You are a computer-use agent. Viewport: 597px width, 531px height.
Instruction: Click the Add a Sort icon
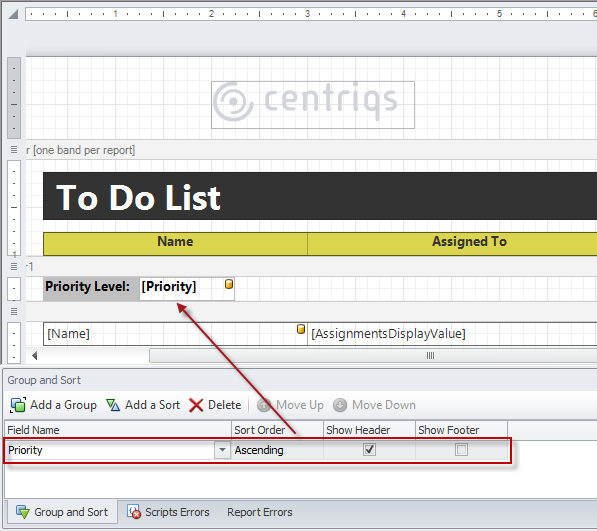pyautogui.click(x=113, y=405)
